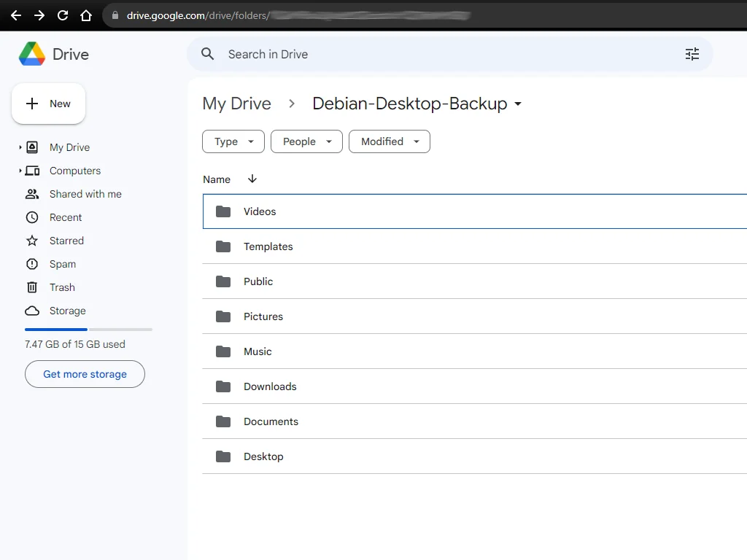Screen dimensions: 747x560
Task: Open the Type filter dropdown
Action: pyautogui.click(x=233, y=141)
